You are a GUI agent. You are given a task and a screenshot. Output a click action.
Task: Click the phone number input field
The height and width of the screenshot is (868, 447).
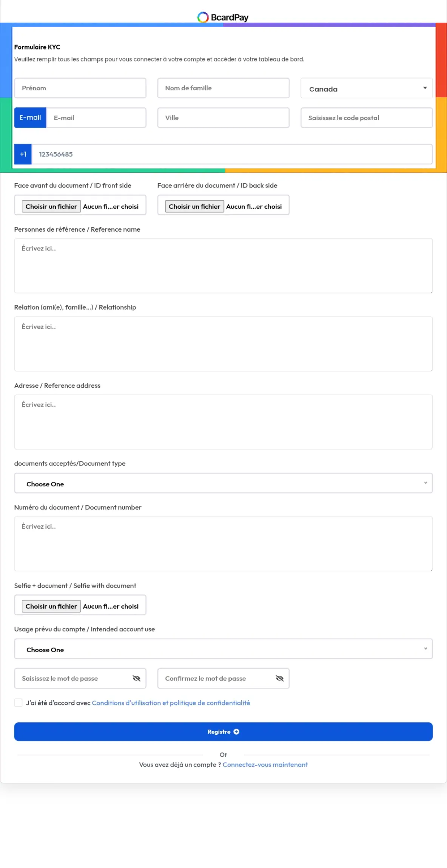(232, 154)
